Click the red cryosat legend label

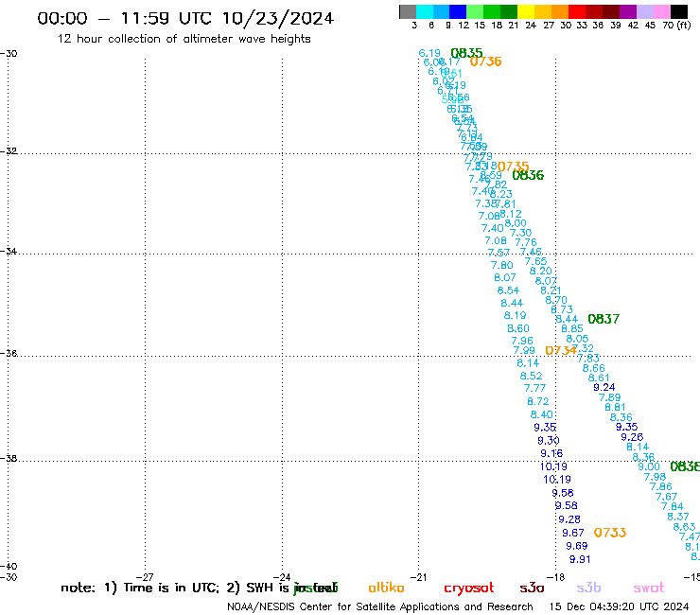click(x=469, y=589)
